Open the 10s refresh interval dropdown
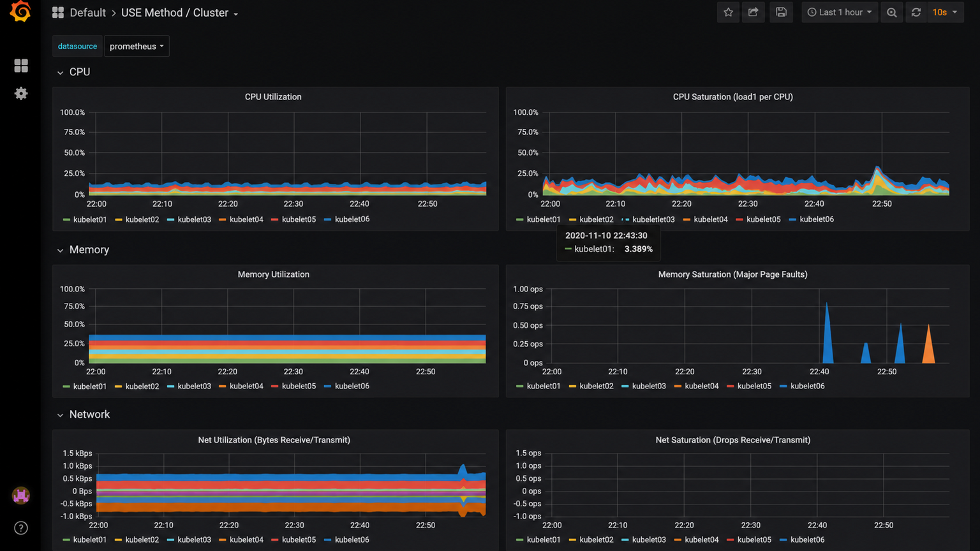Image resolution: width=980 pixels, height=551 pixels. (945, 12)
